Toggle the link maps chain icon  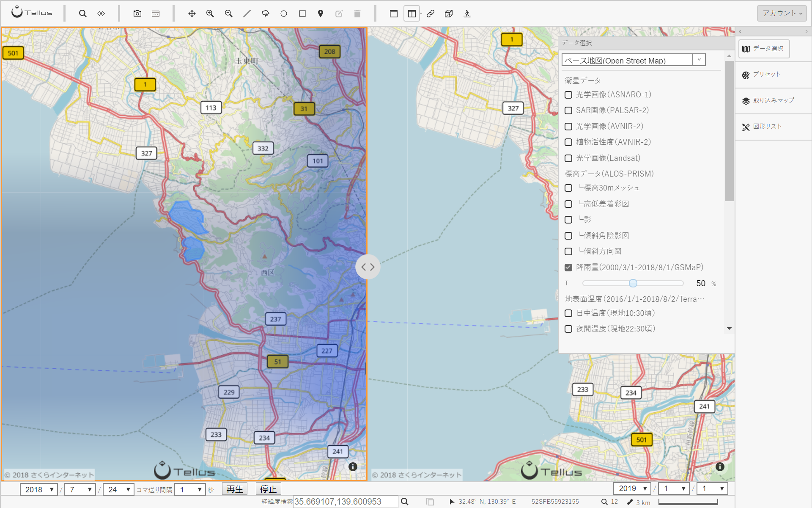(431, 14)
